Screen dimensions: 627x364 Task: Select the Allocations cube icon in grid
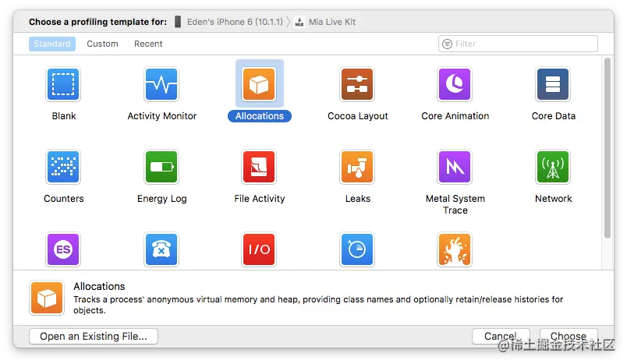pos(260,84)
